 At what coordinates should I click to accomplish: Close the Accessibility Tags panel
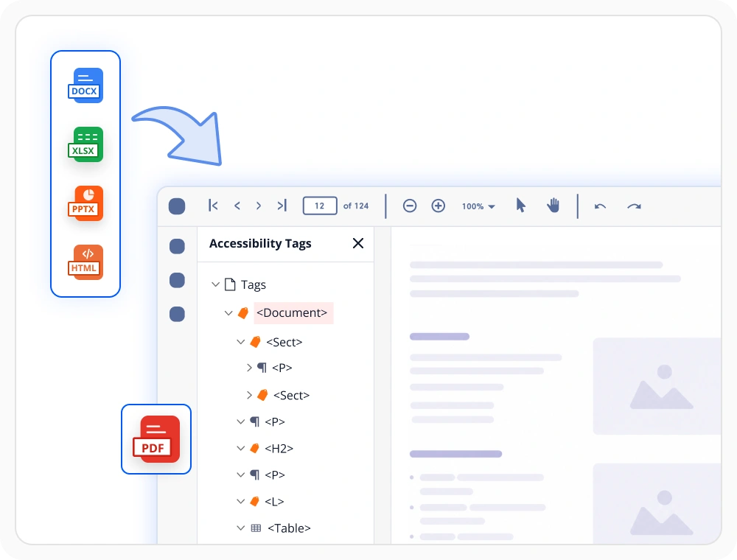tap(358, 243)
